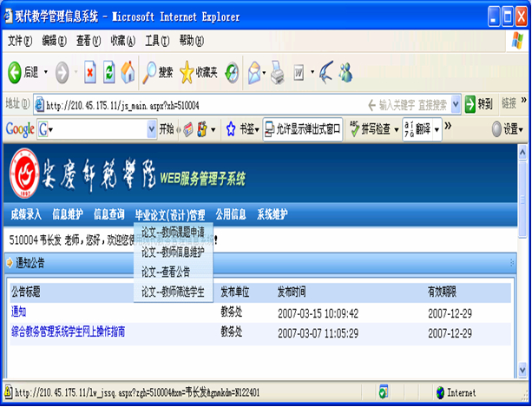Refresh the current page
The image size is (532, 407).
tap(109, 72)
